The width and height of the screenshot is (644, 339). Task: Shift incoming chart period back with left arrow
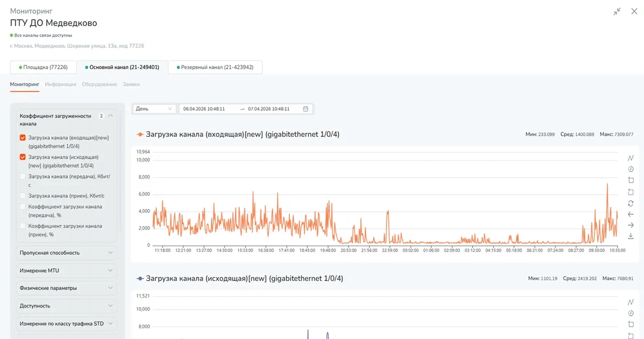(x=630, y=214)
